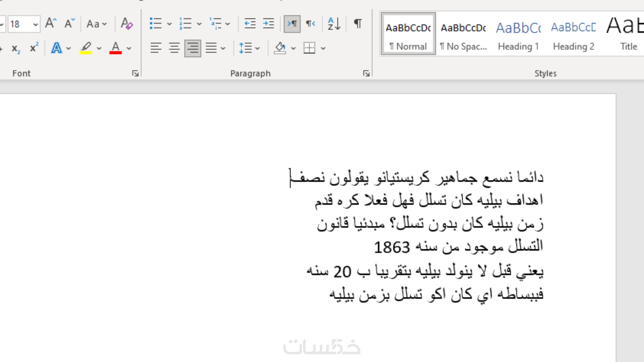Apply the red font color swatch
Image resolution: width=644 pixels, height=362 pixels.
[115, 48]
